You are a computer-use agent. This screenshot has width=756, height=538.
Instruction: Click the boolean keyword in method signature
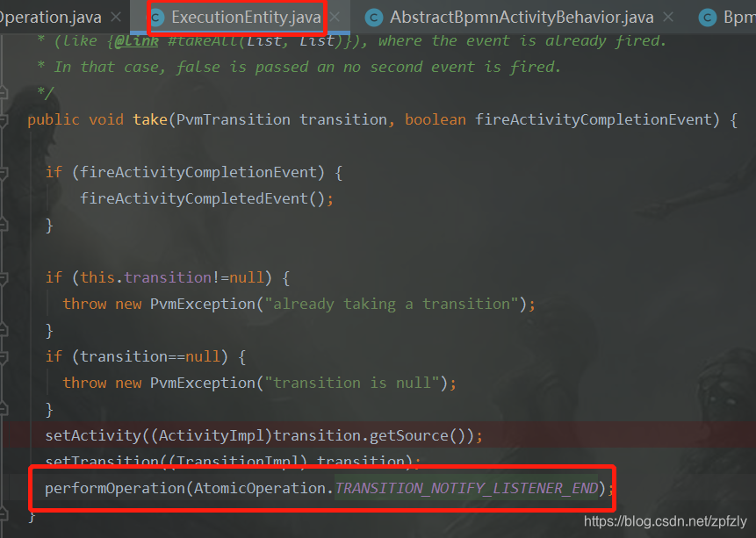(436, 119)
